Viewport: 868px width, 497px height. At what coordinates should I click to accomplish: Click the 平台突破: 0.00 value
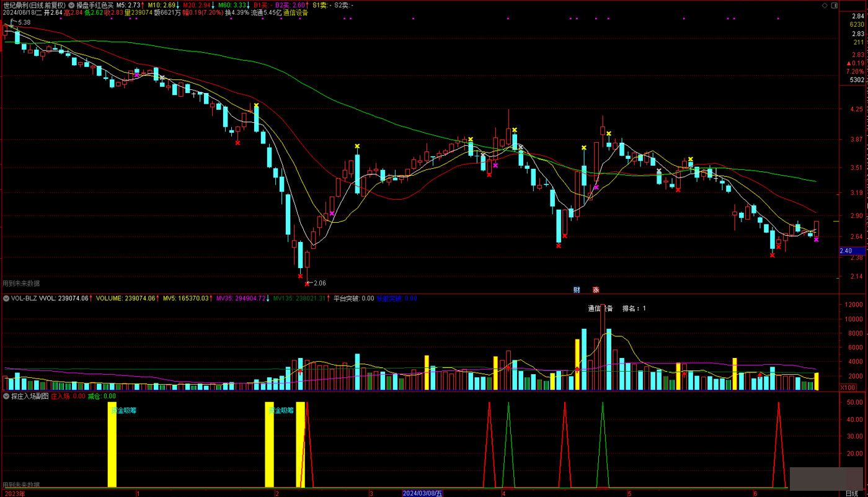(x=353, y=298)
